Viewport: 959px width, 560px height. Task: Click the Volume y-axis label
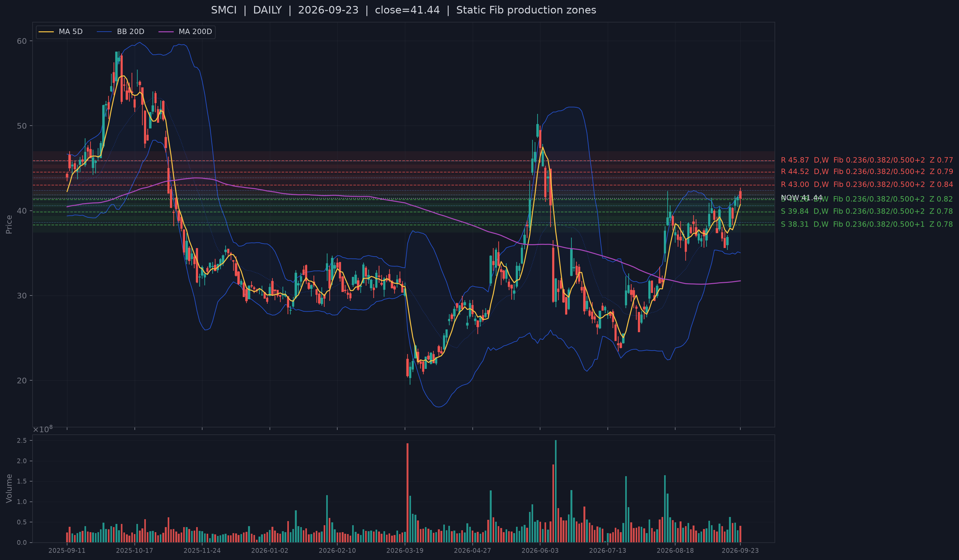click(x=9, y=488)
